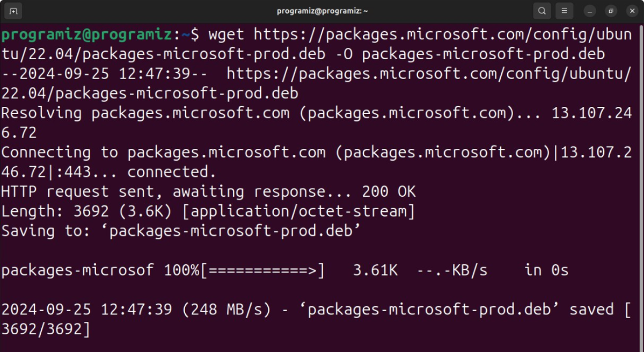
Task: Open the terminal search magnifier
Action: pyautogui.click(x=541, y=10)
